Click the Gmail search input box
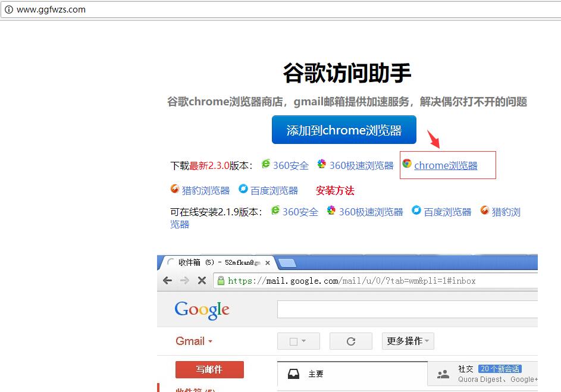This screenshot has width=561, height=392. point(408,309)
